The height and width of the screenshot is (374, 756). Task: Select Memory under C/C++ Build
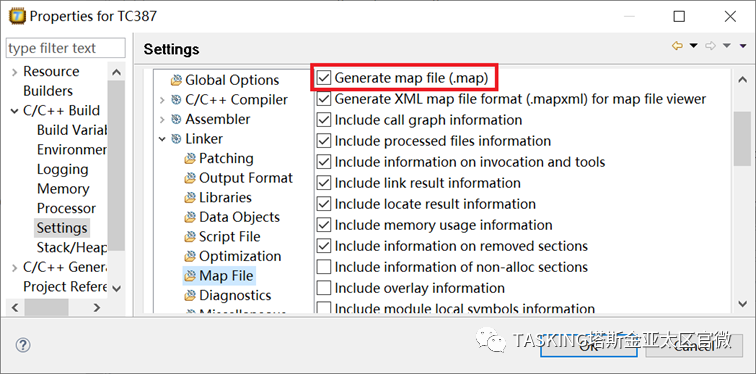point(63,189)
